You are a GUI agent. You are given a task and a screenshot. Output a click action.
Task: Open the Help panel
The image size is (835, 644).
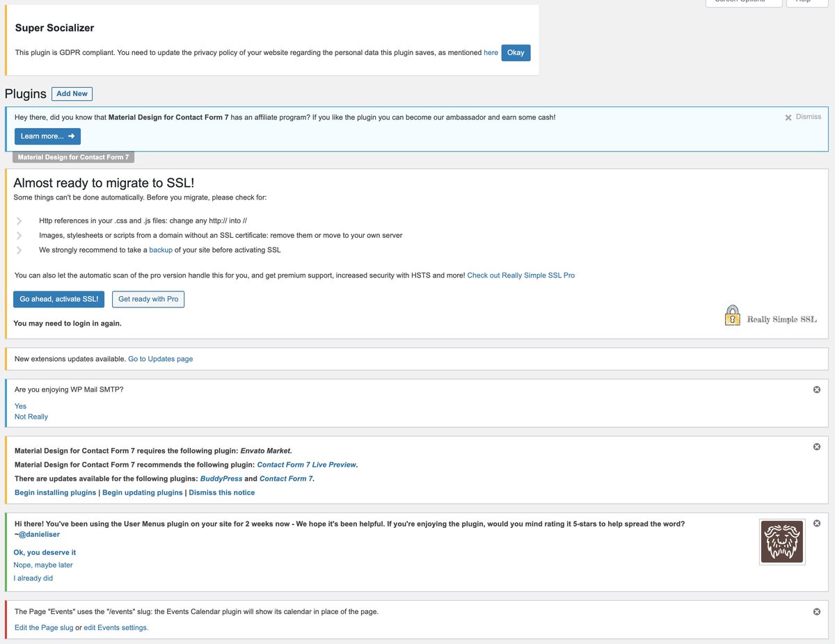806,2
